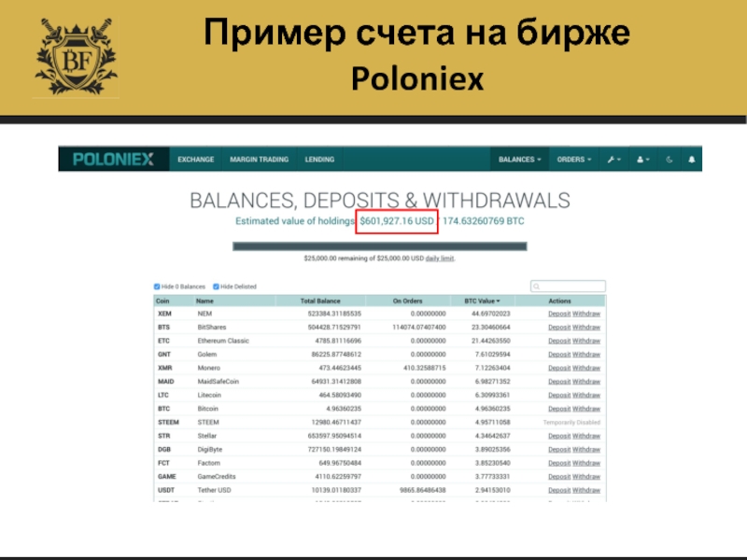747x560 pixels.
Task: Click the daily limit progress bar
Action: pos(380,246)
